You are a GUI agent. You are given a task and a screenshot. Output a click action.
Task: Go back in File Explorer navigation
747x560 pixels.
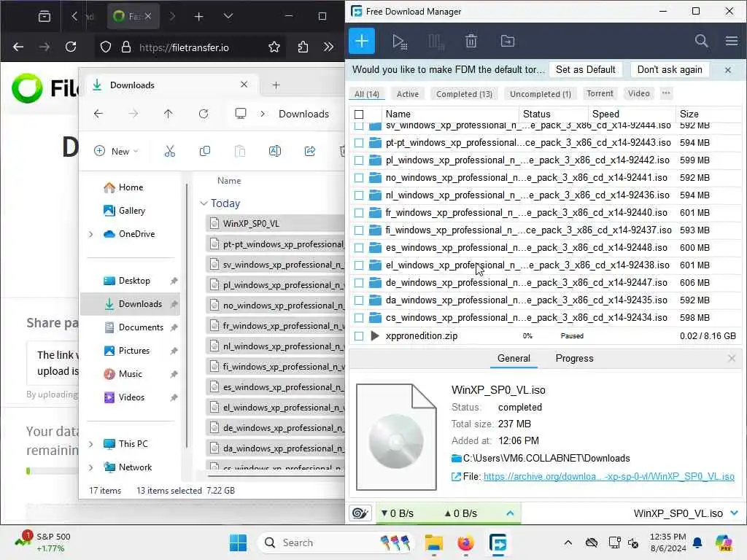pos(98,114)
